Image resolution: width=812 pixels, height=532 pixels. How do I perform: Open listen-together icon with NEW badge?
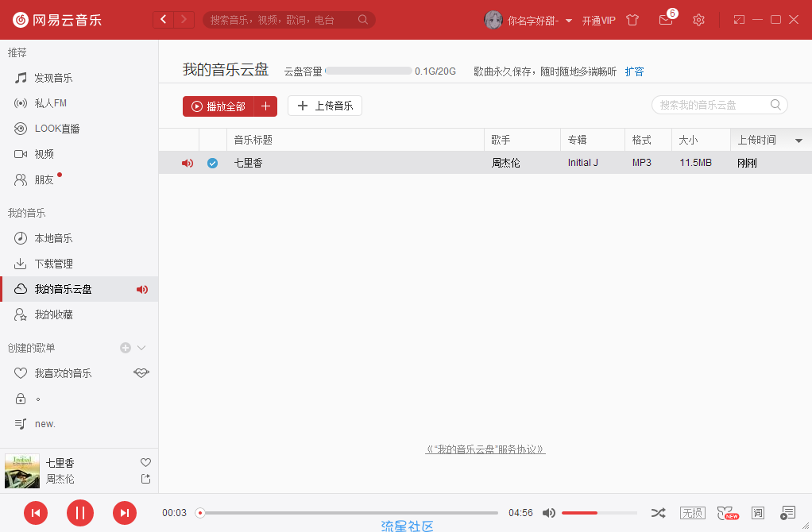coord(728,513)
